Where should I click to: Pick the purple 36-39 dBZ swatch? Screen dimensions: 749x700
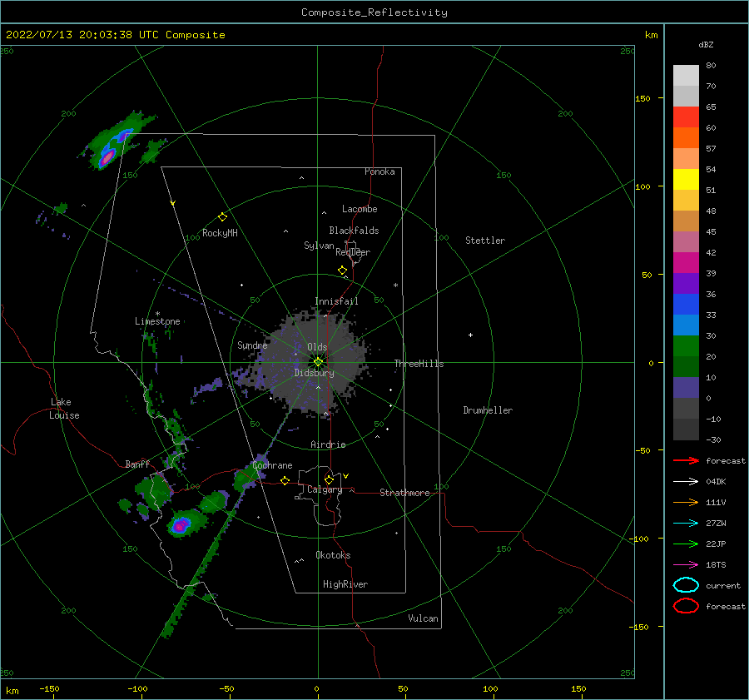(x=686, y=284)
